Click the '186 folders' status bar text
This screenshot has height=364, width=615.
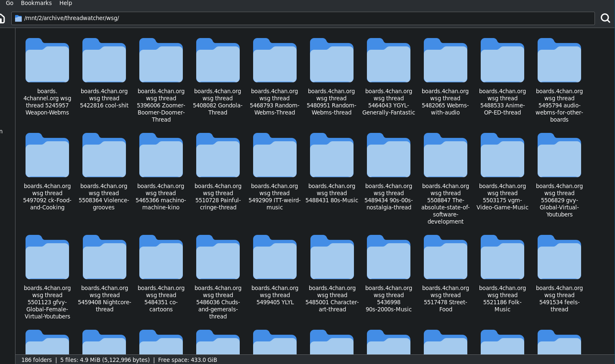pos(36,360)
